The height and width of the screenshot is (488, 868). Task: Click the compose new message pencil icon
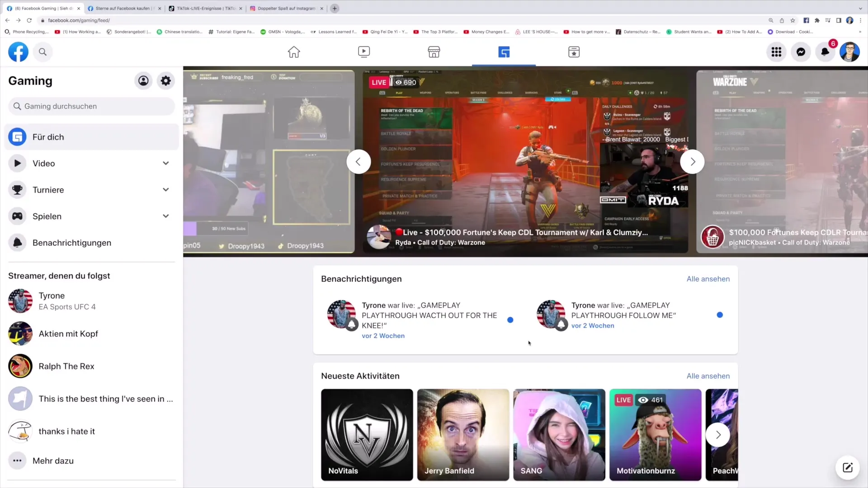click(847, 468)
